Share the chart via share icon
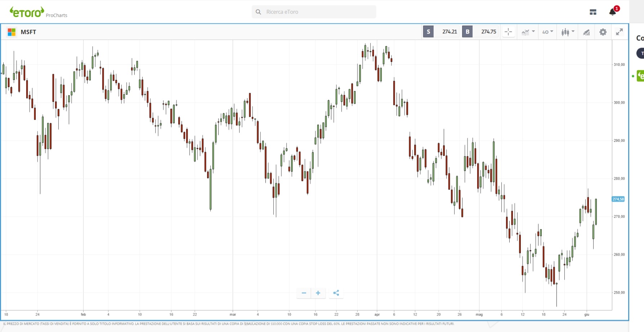Viewport: 644px width, 332px height. pos(336,293)
